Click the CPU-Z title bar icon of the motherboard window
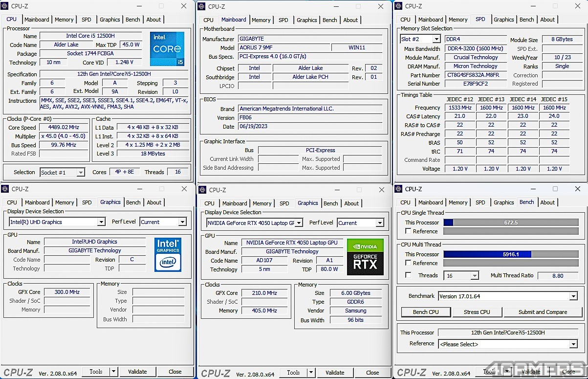This screenshot has height=379, width=588. coord(202,6)
